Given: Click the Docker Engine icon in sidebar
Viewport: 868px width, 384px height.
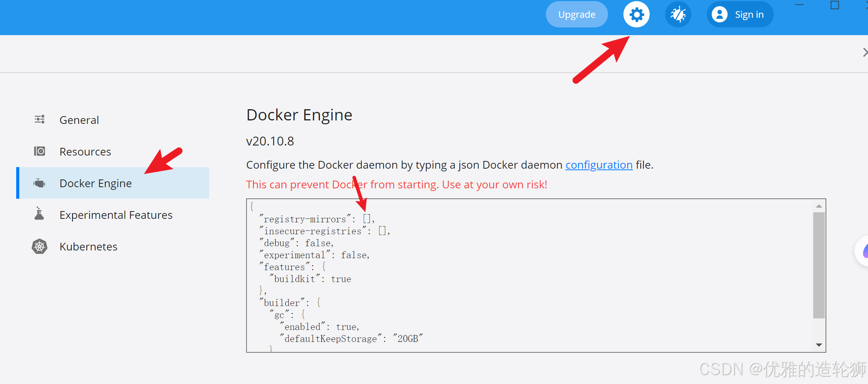Looking at the screenshot, I should [x=39, y=183].
